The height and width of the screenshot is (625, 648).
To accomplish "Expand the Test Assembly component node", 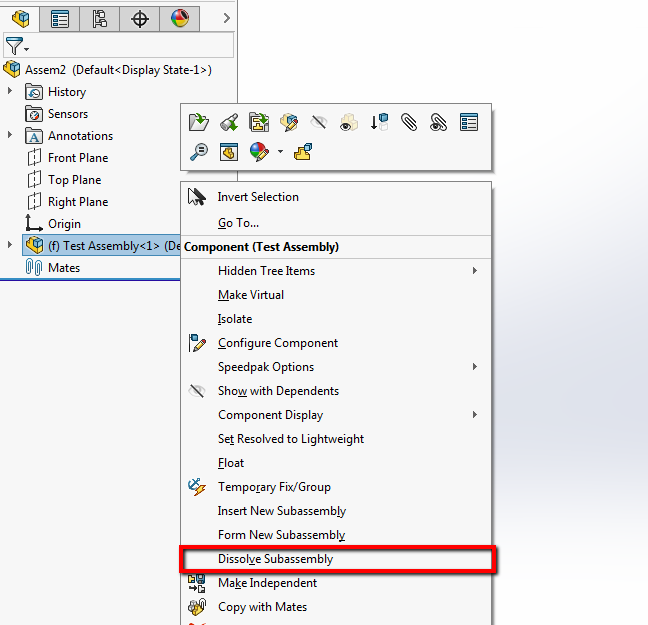I will coord(10,245).
